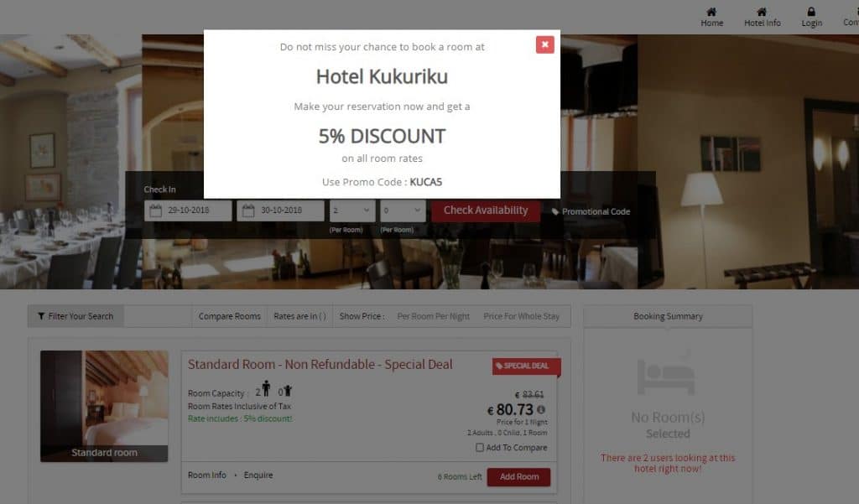Click the check-in calendar icon

155,210
